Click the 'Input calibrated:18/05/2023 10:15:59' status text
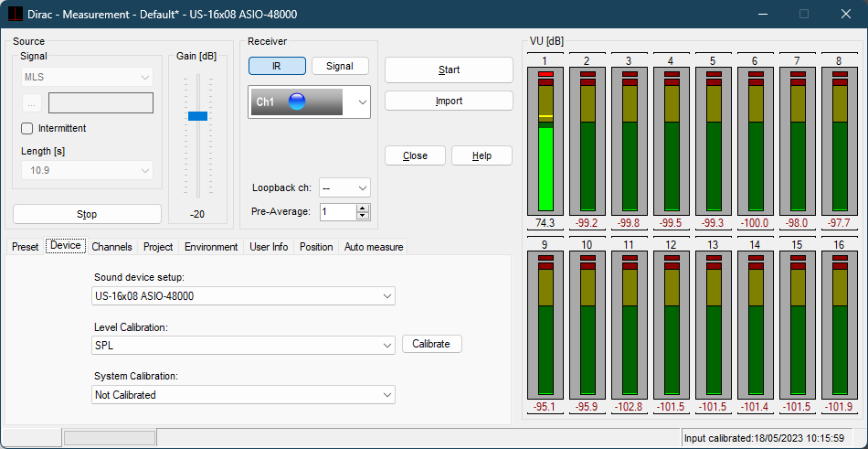868x449 pixels. pos(764,438)
